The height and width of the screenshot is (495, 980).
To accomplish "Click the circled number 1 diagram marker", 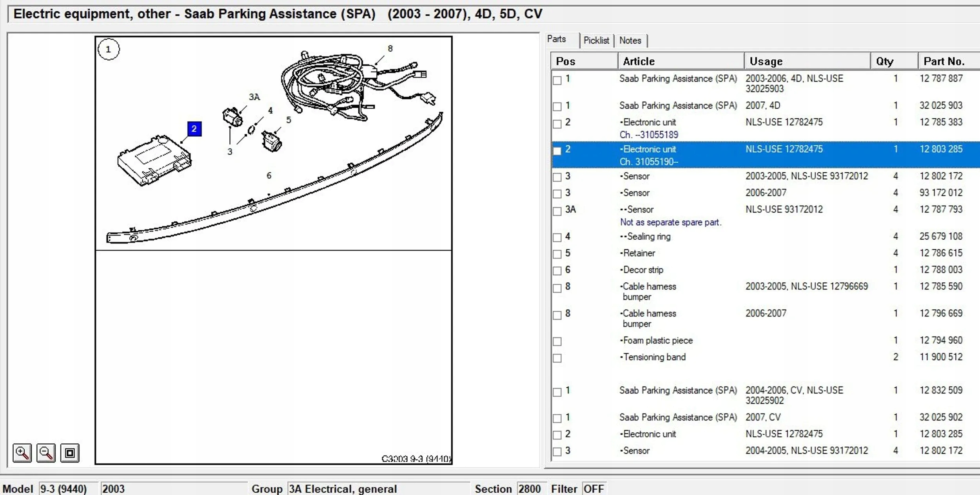I will pos(109,49).
